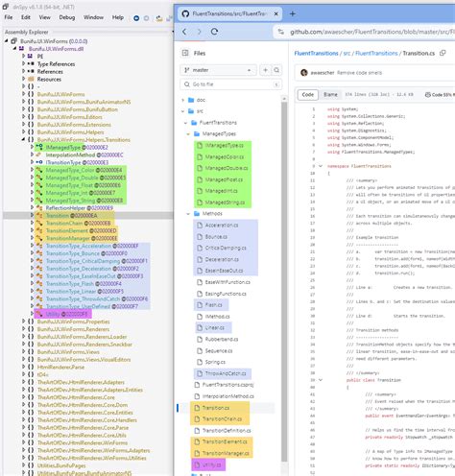Screen dimensions: 455x476
Task: Open the Edit menu in dnSpy
Action: 26,17
